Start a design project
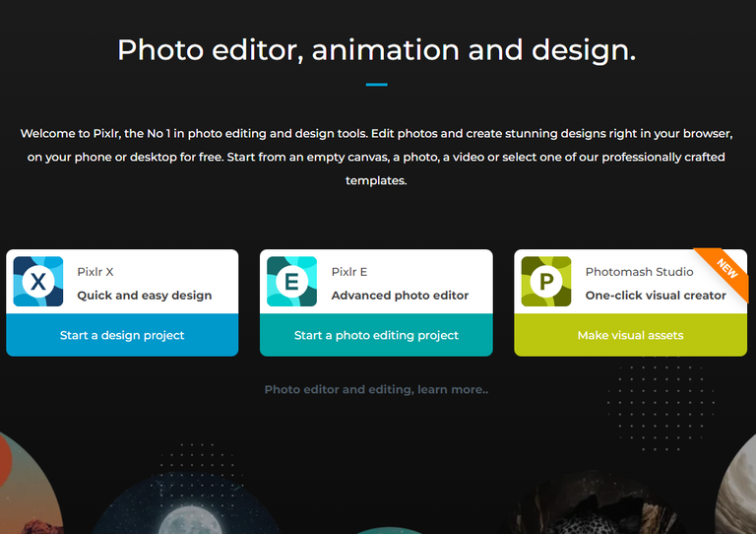This screenshot has width=756, height=534. tap(122, 335)
